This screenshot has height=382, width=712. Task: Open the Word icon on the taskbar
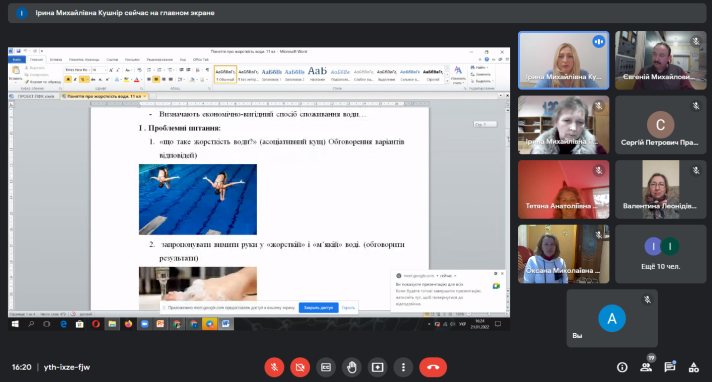(226, 324)
